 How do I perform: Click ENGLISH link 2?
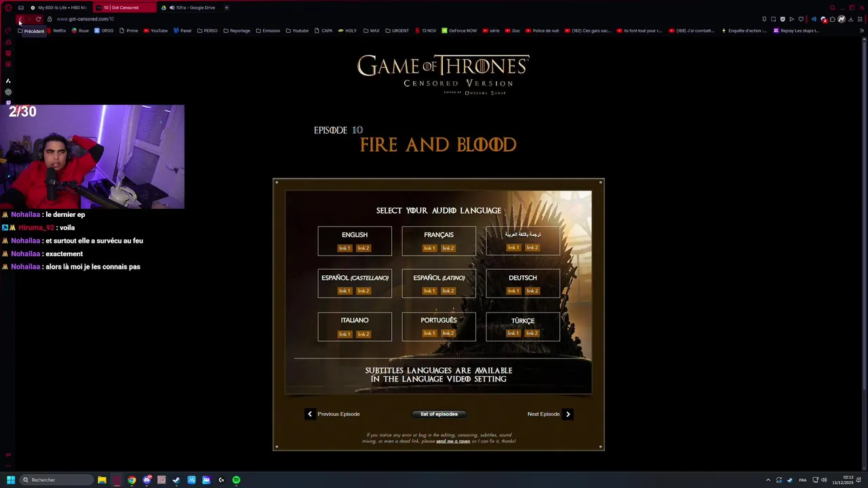click(363, 248)
